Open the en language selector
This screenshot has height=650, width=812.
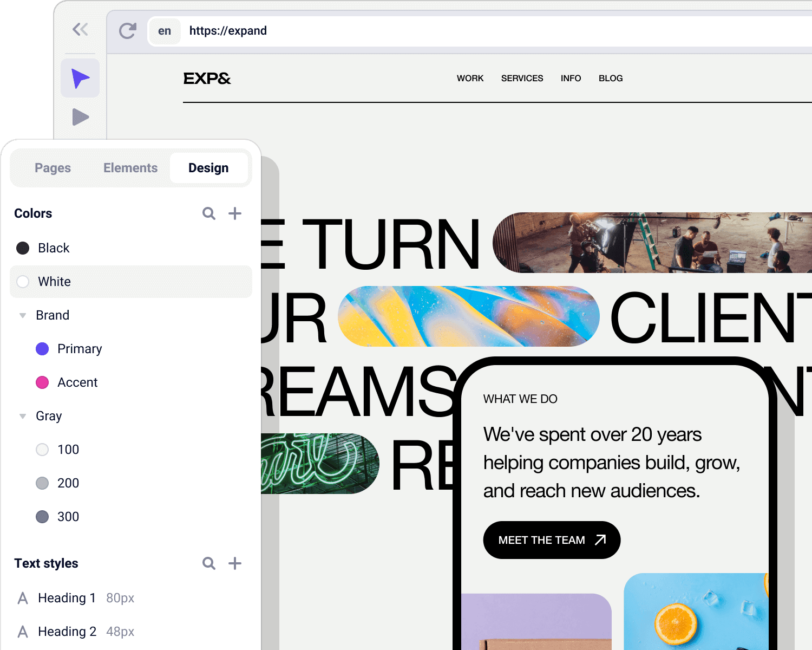pyautogui.click(x=165, y=31)
